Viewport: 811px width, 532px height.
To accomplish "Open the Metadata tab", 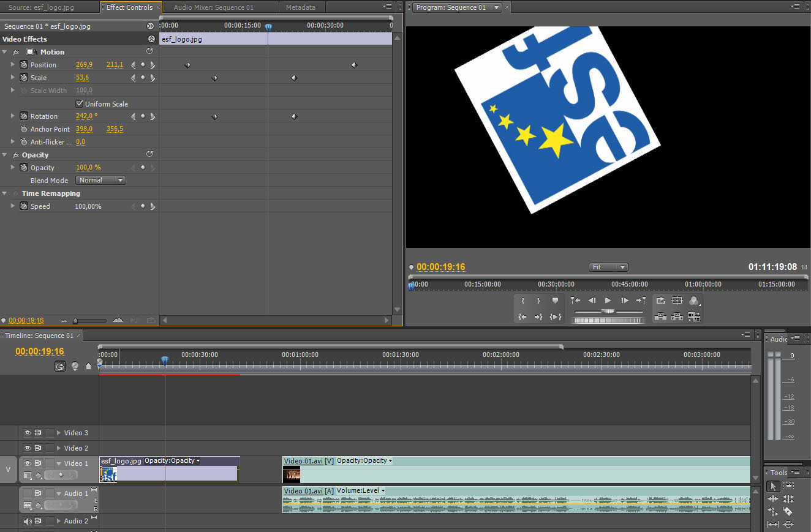I will point(301,7).
